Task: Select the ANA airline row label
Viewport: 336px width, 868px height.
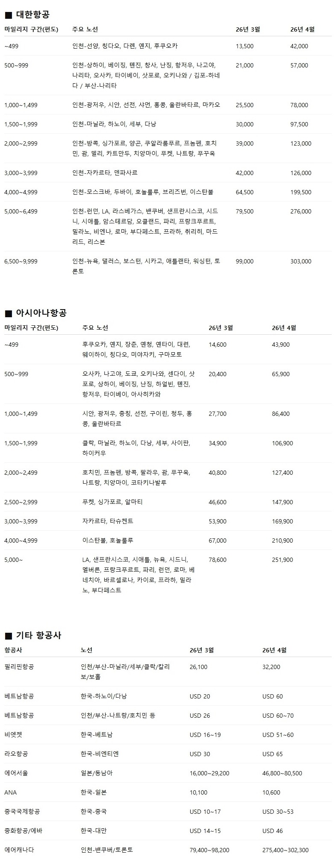Action: point(11,792)
